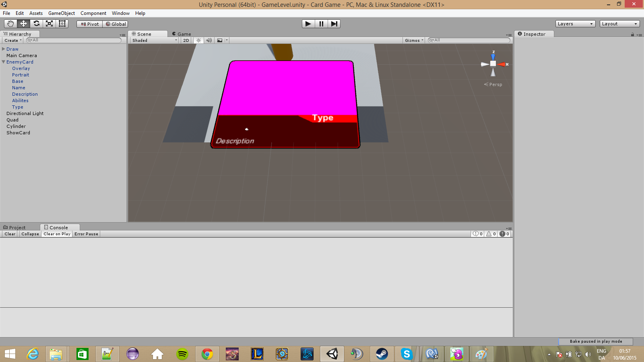This screenshot has height=362, width=644.
Task: Select Base in Hierarchy
Action: click(x=18, y=81)
